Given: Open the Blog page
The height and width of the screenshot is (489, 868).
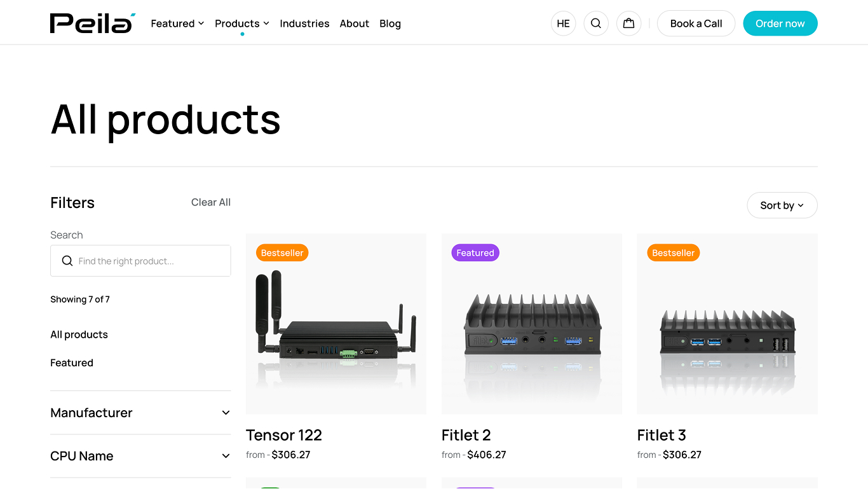Looking at the screenshot, I should [x=390, y=24].
